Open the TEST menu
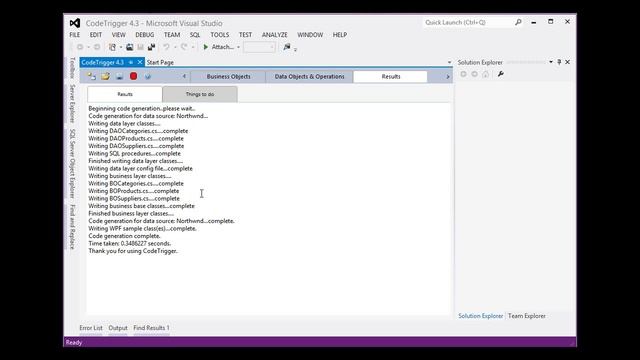Image resolution: width=640 pixels, height=360 pixels. pyautogui.click(x=245, y=35)
